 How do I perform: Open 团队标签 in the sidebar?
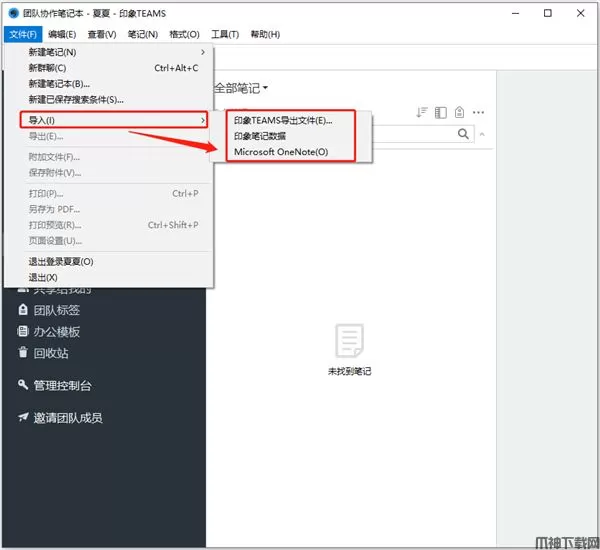pyautogui.click(x=57, y=310)
